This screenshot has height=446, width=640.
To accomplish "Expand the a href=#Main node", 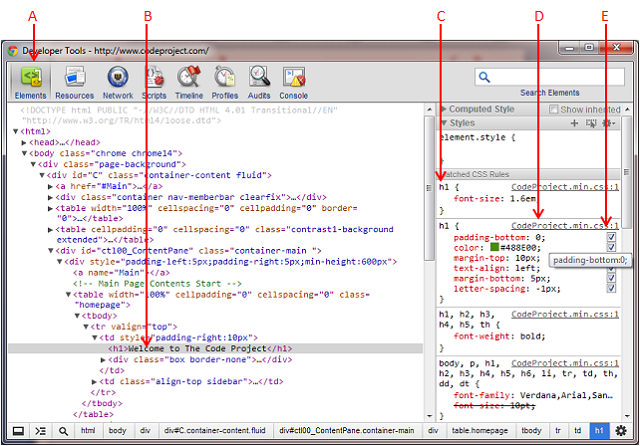I will coord(51,186).
